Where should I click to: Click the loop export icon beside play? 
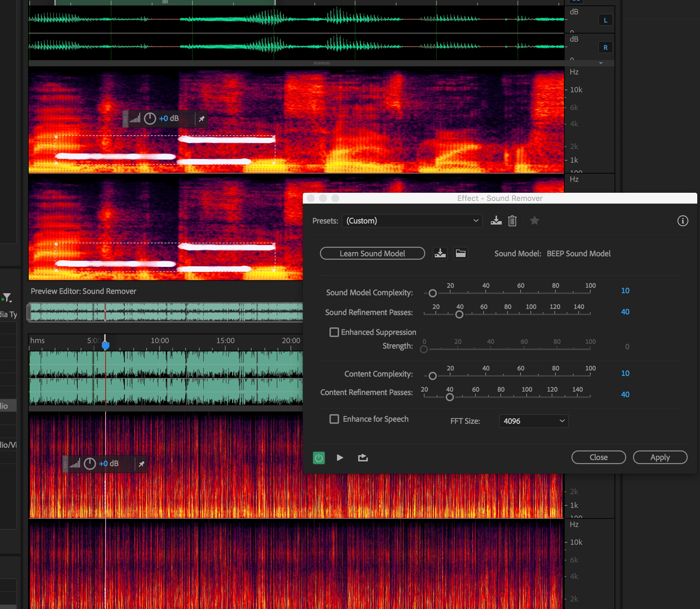click(363, 458)
